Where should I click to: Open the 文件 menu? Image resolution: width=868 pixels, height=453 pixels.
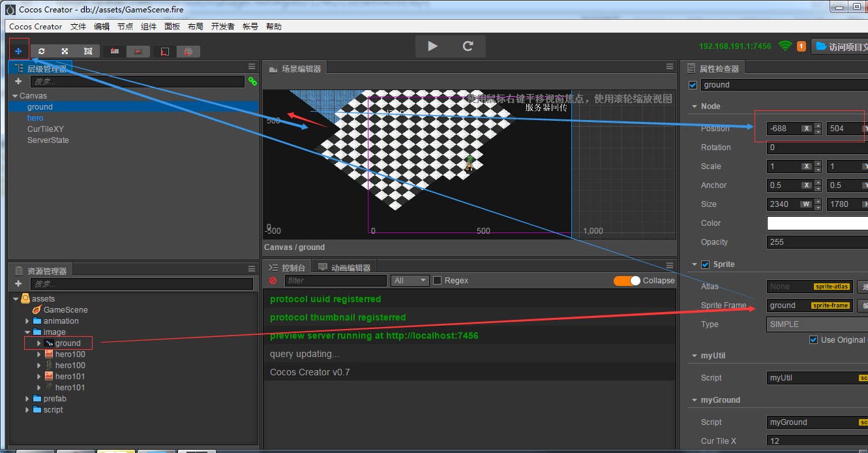(x=78, y=27)
